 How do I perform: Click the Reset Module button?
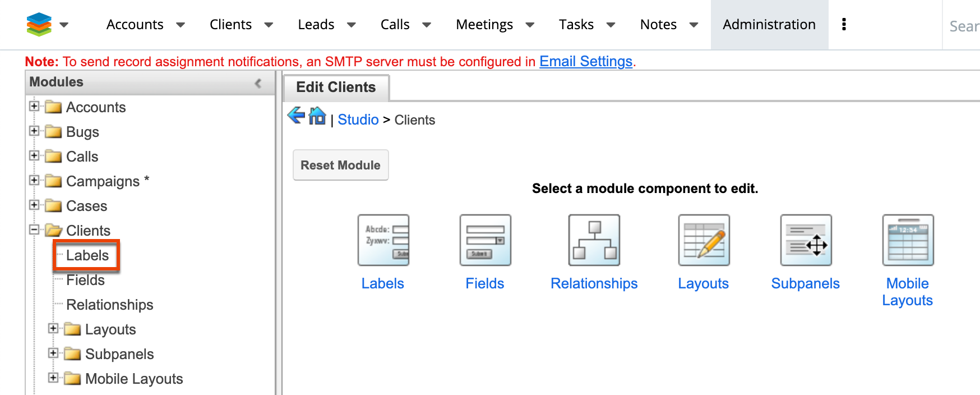coord(341,165)
